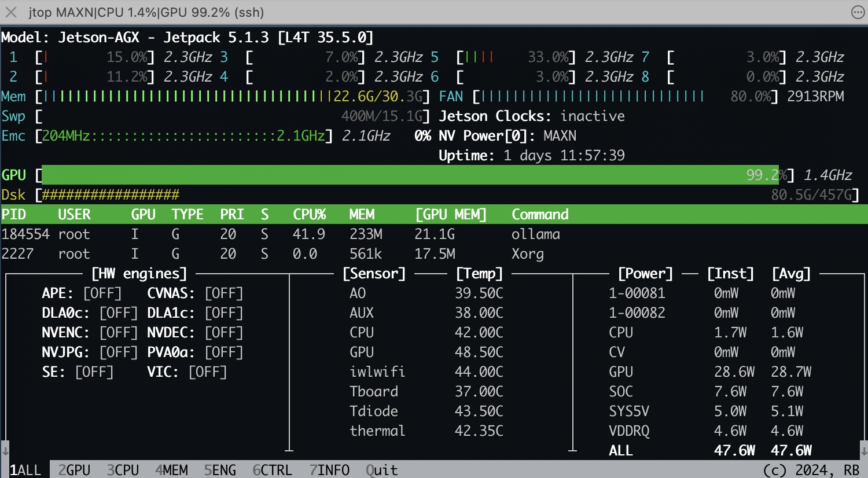Click the Mem usage bar
The height and width of the screenshot is (478, 868).
(185, 97)
